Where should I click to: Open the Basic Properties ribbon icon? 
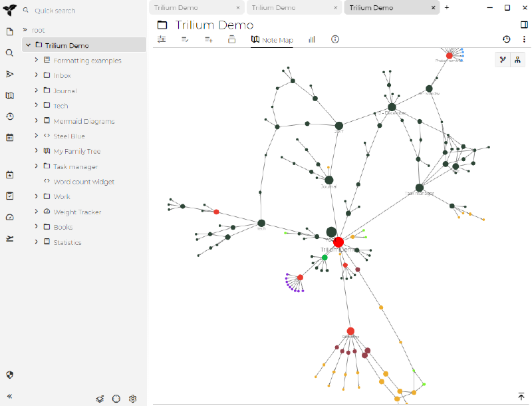(x=162, y=39)
